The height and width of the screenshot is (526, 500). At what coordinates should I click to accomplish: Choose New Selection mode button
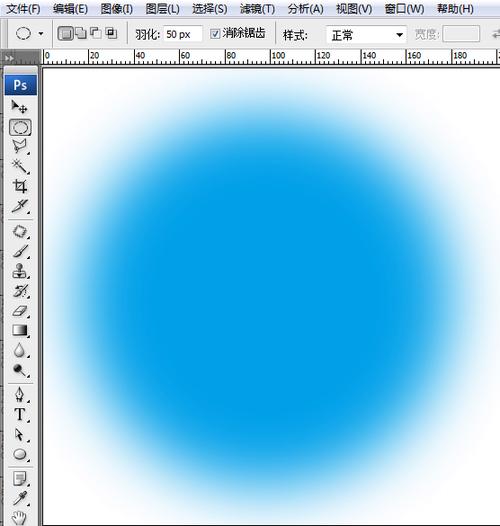tap(65, 33)
